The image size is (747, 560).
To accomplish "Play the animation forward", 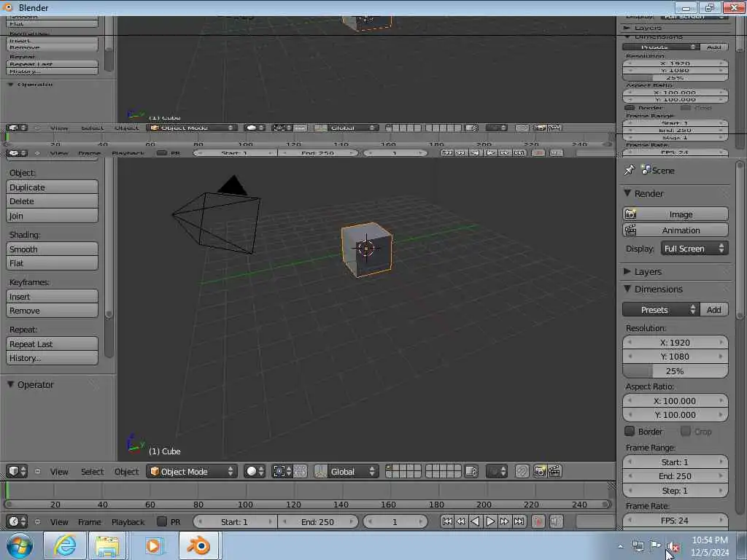I will pos(489,521).
